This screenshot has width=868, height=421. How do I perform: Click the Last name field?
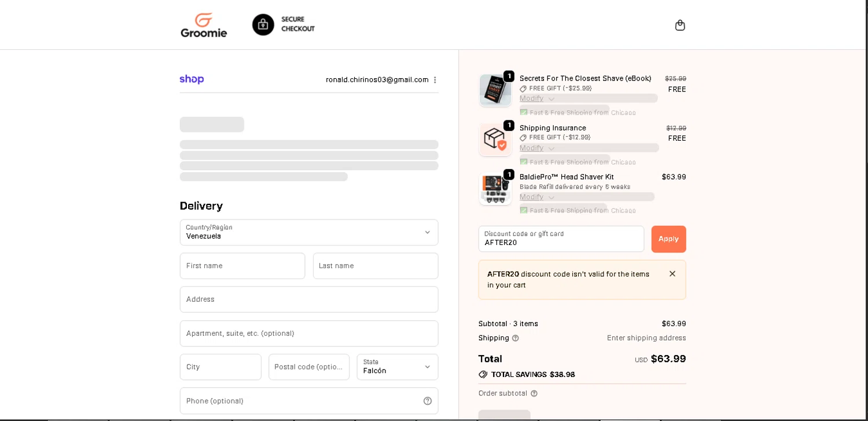pyautogui.click(x=376, y=266)
